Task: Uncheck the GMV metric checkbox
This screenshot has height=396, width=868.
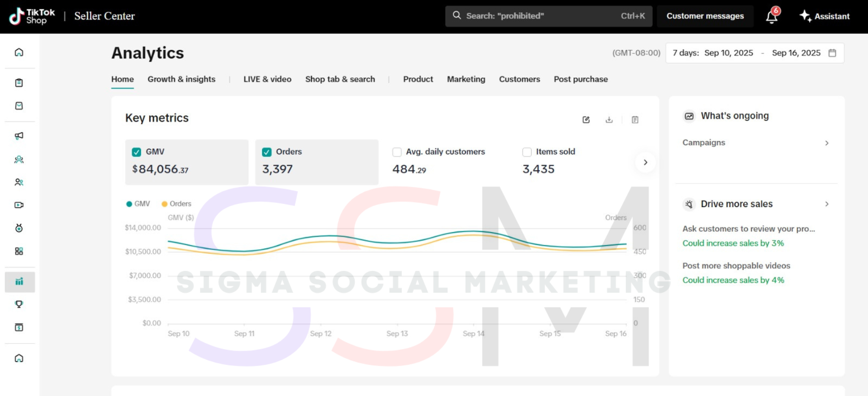Action: [136, 152]
